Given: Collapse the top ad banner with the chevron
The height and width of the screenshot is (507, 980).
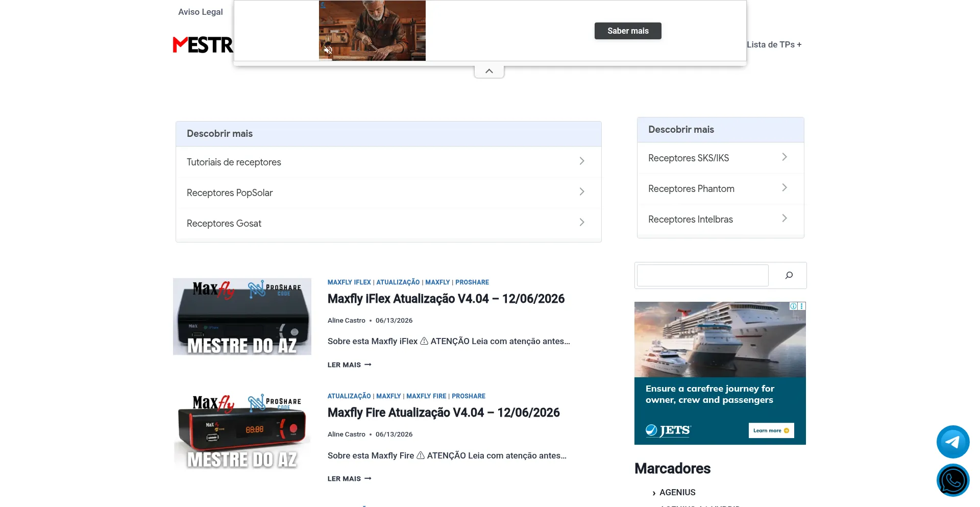Looking at the screenshot, I should [489, 71].
